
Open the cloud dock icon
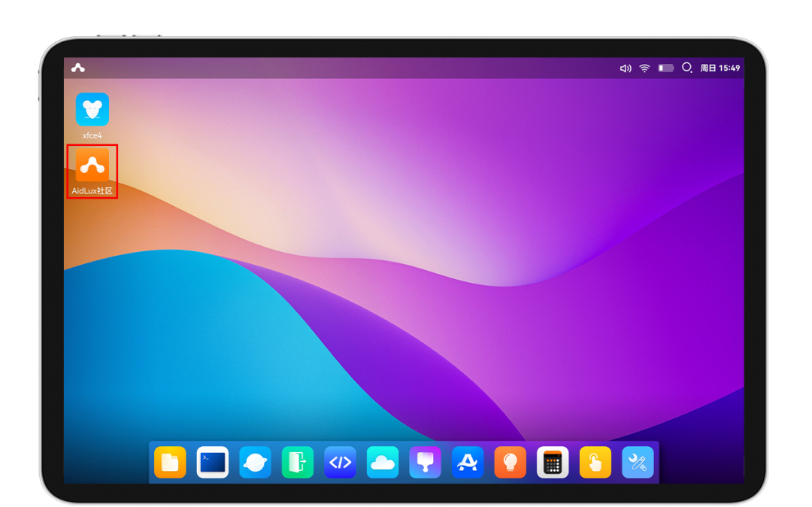point(383,462)
